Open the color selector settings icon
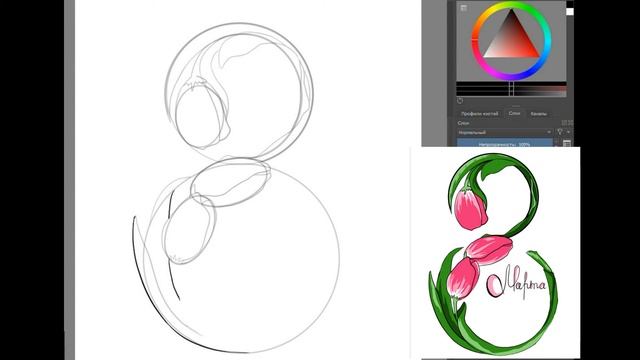640x360 pixels. click(x=463, y=8)
